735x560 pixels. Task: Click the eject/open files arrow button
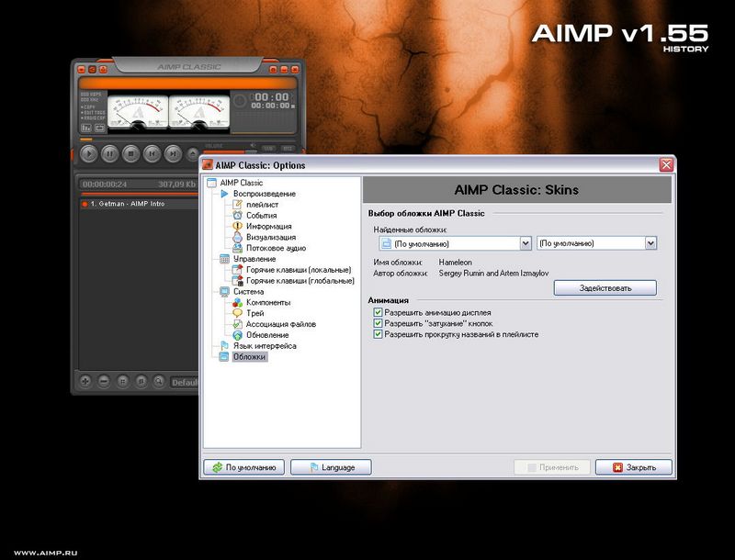(x=193, y=153)
